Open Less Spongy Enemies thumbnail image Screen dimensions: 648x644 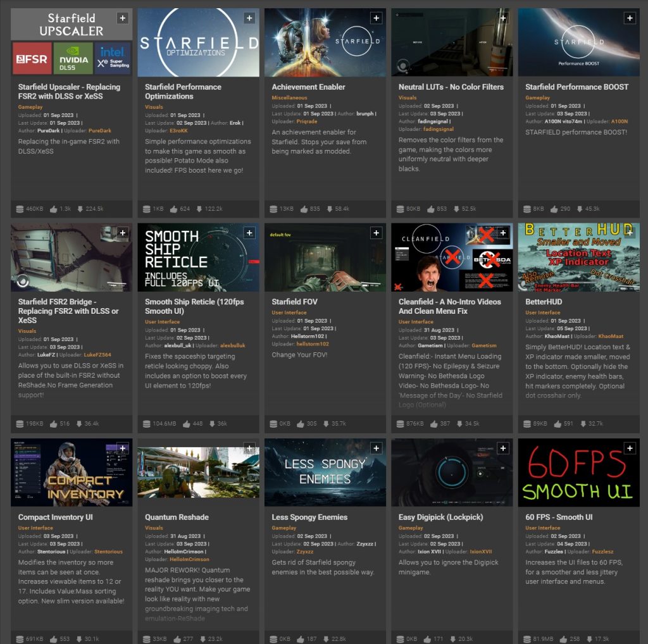[325, 473]
